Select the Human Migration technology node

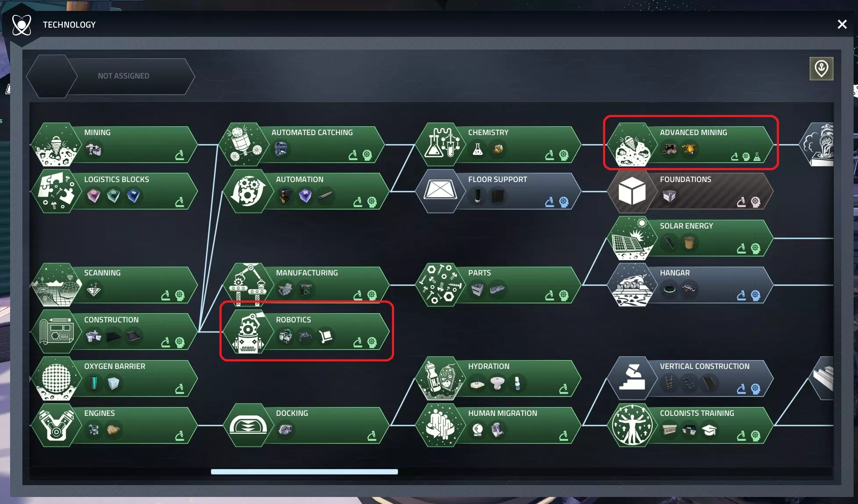click(x=498, y=425)
